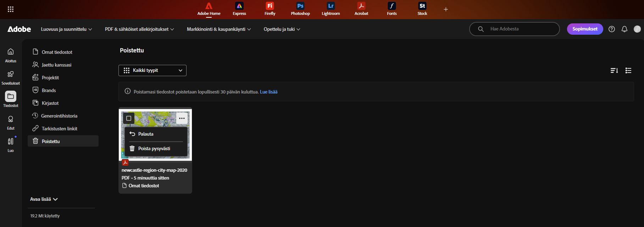
Task: Tick the checkbox on newcastle map card
Action: click(129, 118)
